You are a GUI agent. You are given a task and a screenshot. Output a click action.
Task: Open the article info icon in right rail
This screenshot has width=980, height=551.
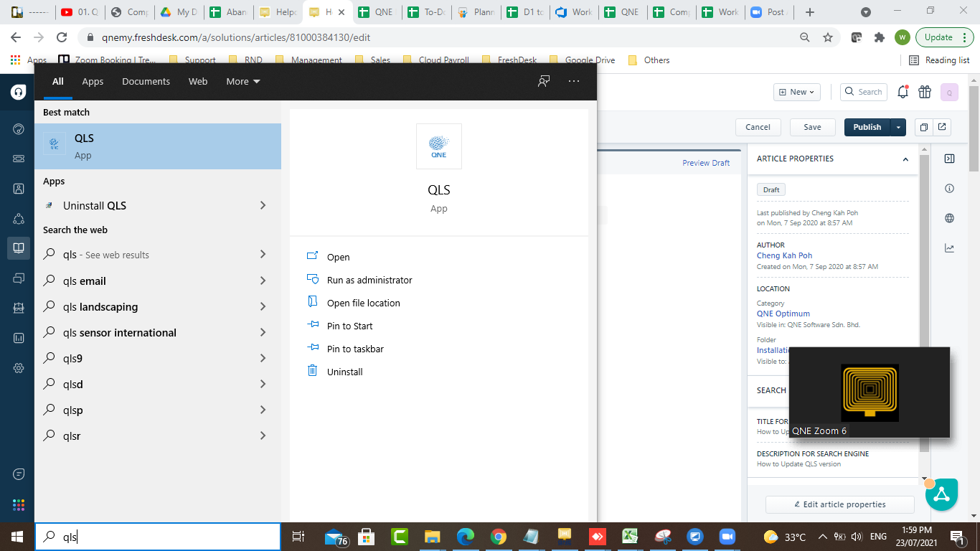coord(949,189)
